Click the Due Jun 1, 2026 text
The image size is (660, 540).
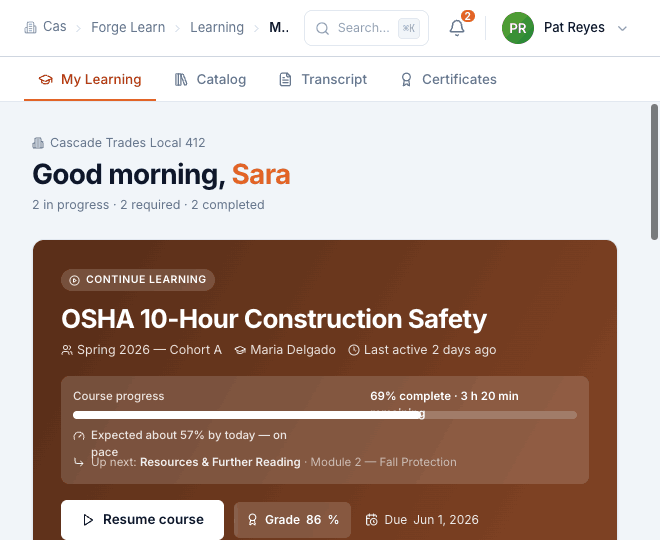431,520
